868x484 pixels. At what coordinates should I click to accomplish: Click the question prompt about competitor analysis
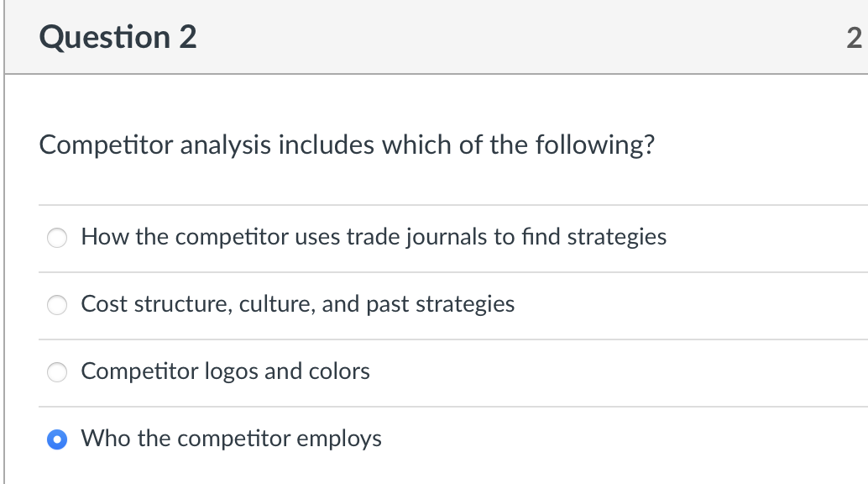(346, 145)
